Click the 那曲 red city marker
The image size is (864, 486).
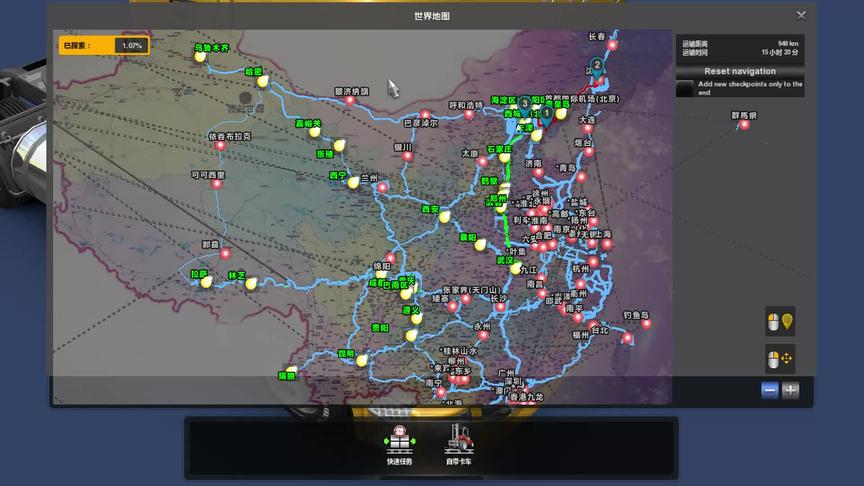click(x=225, y=254)
